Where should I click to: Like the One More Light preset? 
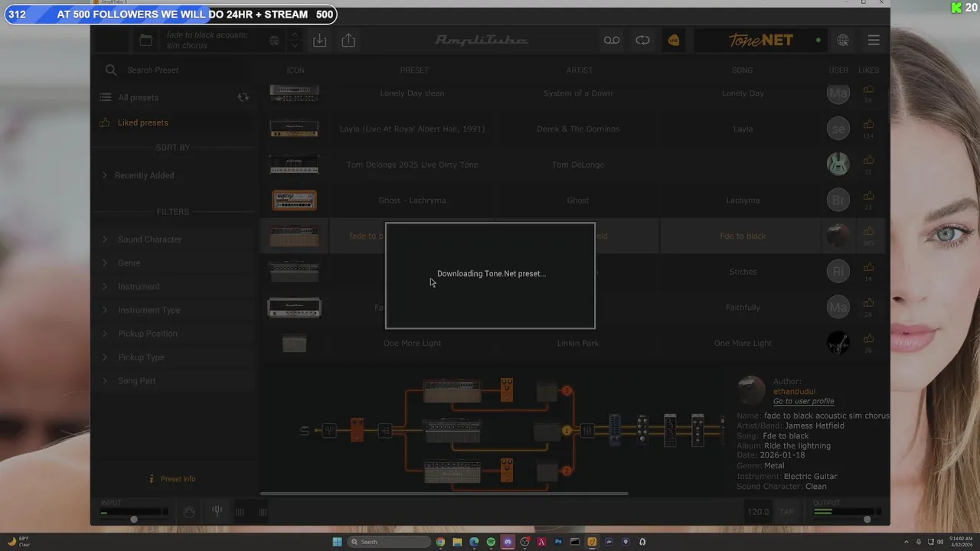click(868, 340)
